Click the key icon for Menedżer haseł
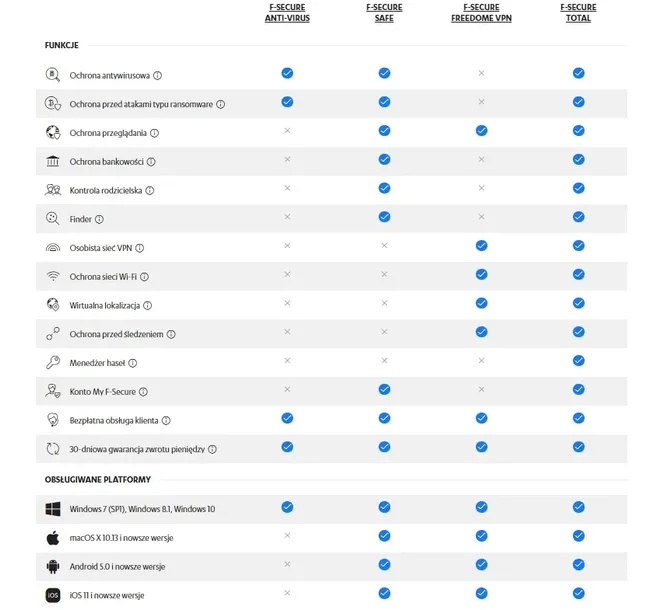 pos(53,362)
